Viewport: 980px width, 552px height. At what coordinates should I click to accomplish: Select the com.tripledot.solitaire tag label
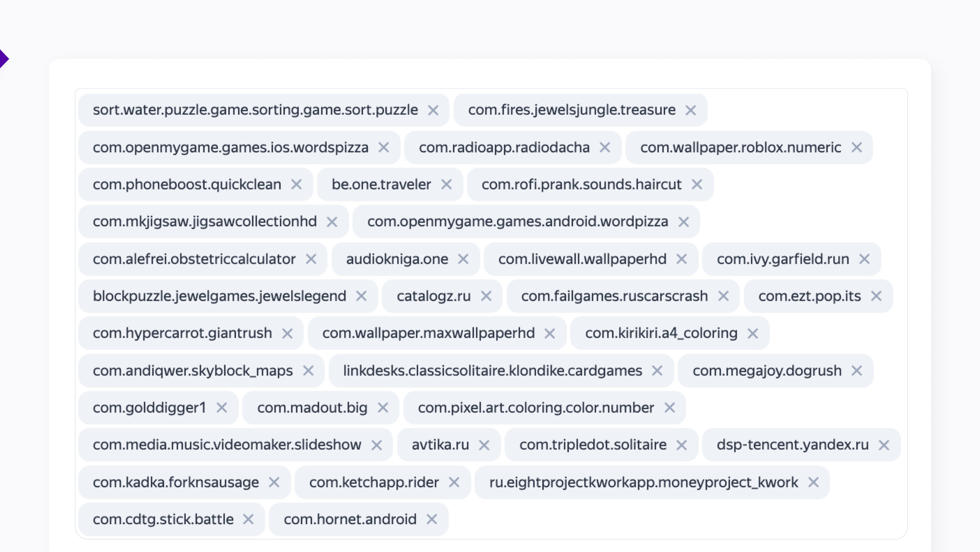point(593,445)
